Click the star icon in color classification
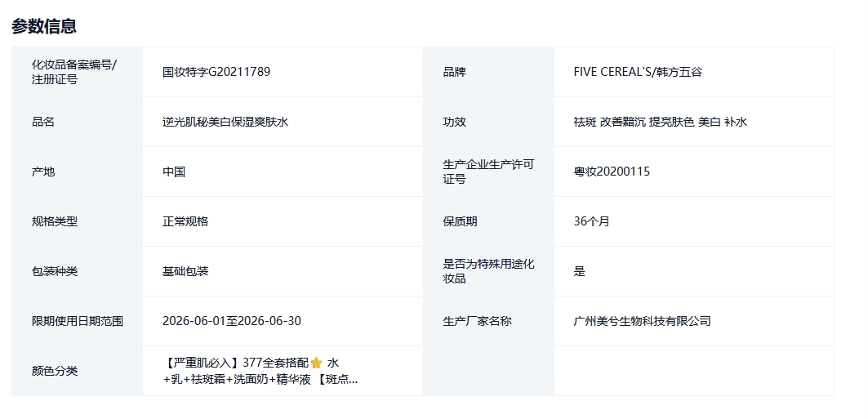868x419 pixels. pos(317,363)
